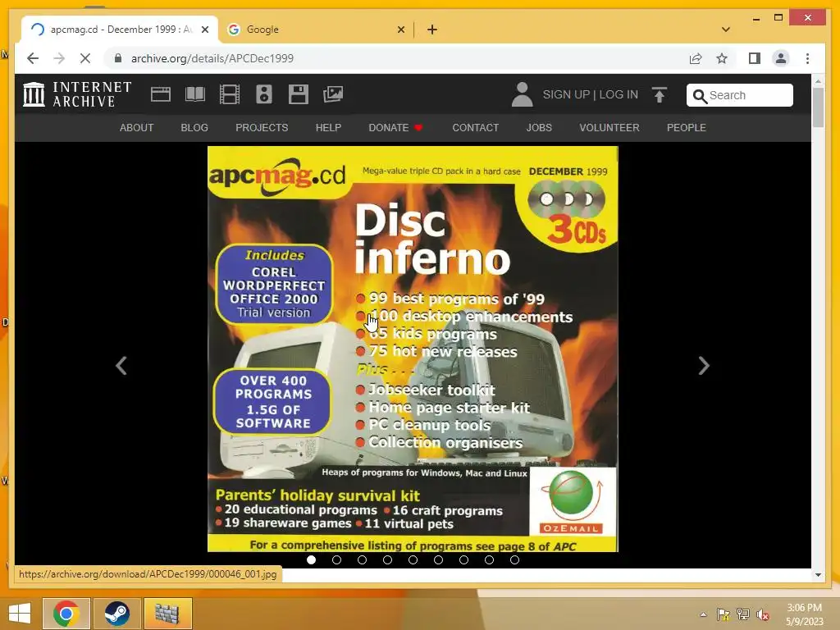
Task: Click the Action Center flag tray icon
Action: [x=723, y=614]
